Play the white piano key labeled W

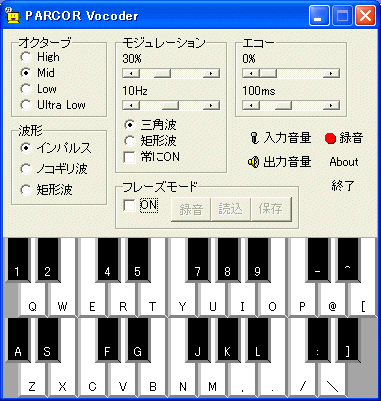click(x=62, y=300)
